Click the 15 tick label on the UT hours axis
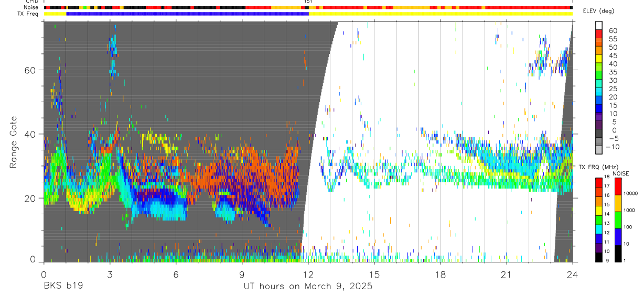The height and width of the screenshot is (297, 644). [374, 274]
